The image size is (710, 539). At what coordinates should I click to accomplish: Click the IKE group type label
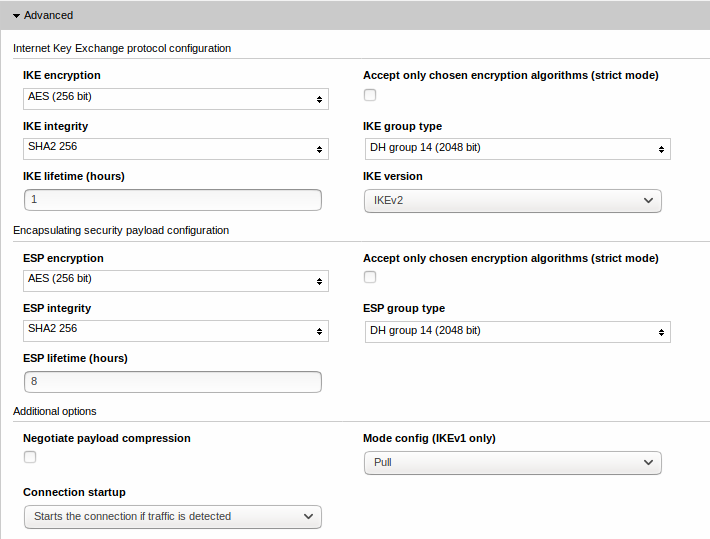click(x=402, y=126)
